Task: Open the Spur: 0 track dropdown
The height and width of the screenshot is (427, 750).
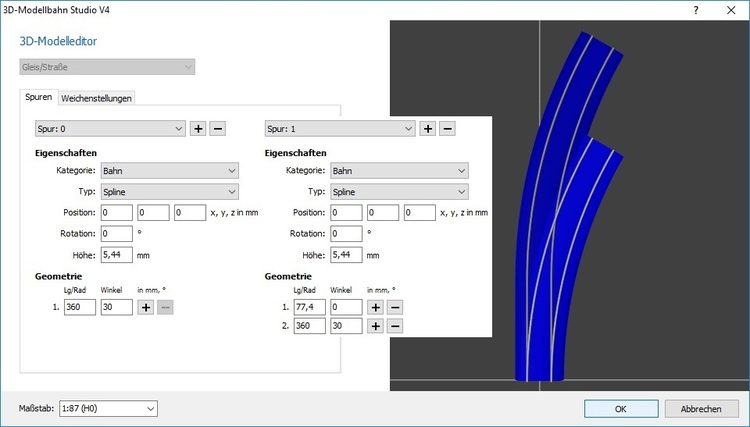Action: 110,129
